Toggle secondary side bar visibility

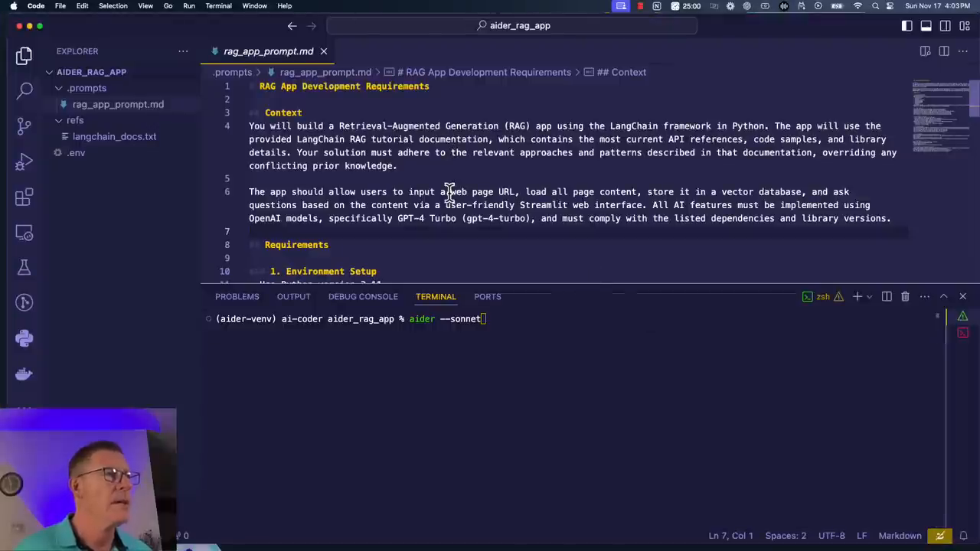(x=946, y=25)
